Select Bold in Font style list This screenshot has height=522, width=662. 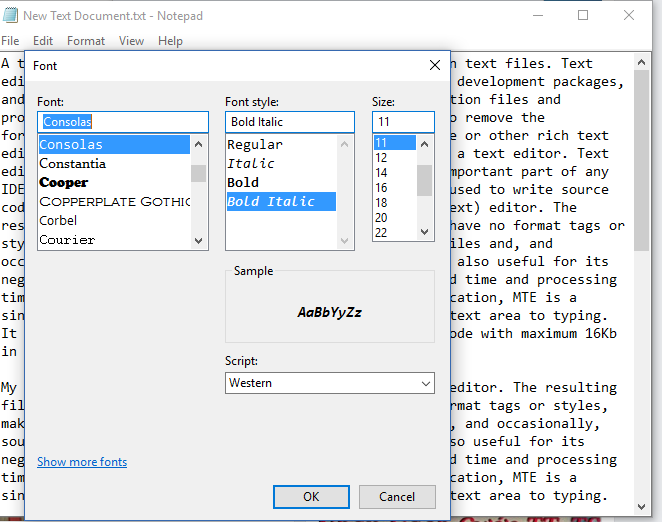[x=243, y=182]
